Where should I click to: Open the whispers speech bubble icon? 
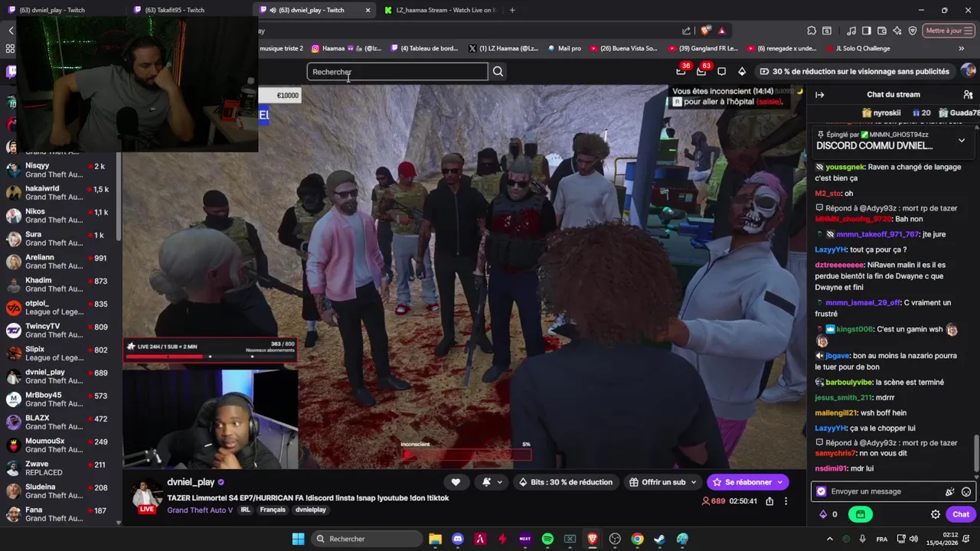pos(721,71)
